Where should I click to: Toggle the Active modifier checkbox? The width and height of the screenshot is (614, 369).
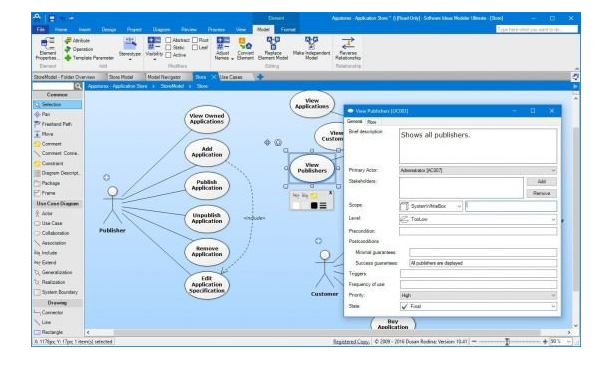pyautogui.click(x=168, y=55)
